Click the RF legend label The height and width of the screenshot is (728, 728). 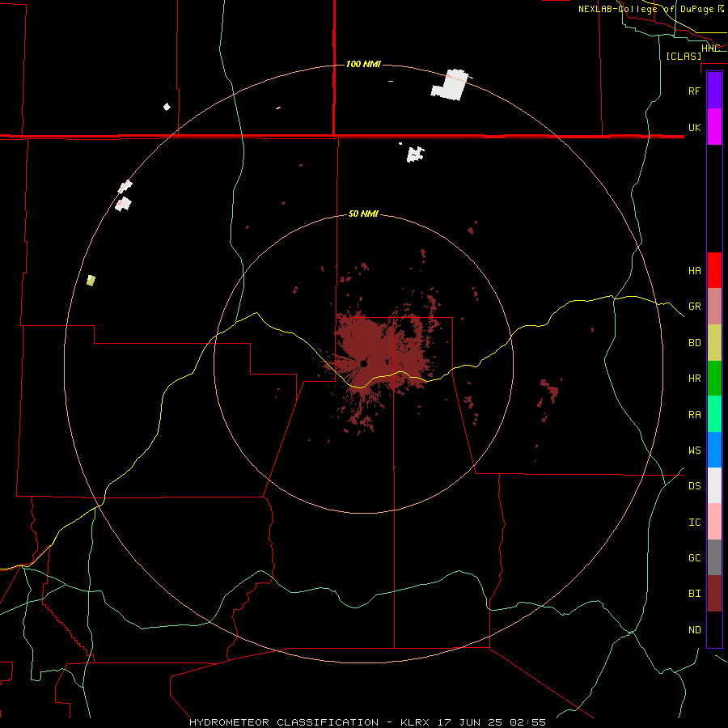[694, 91]
